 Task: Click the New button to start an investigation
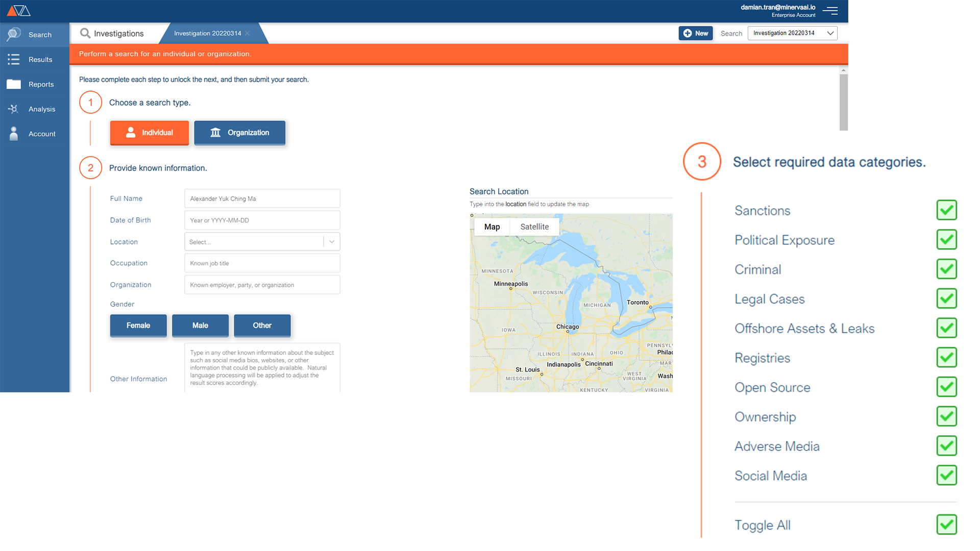click(695, 33)
